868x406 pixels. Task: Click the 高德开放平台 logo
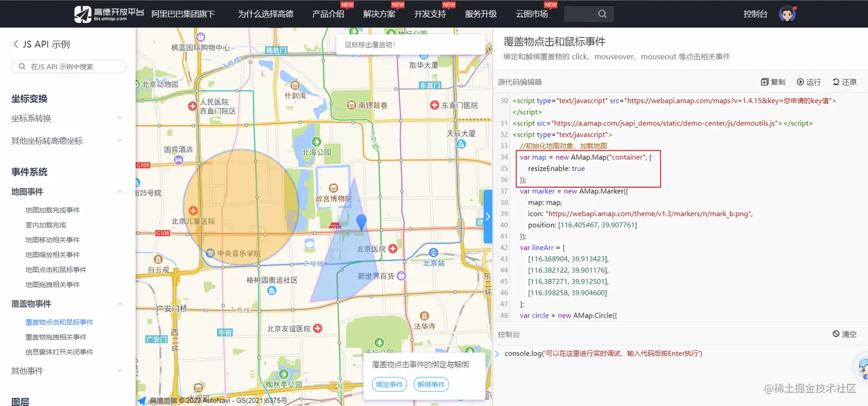click(109, 14)
